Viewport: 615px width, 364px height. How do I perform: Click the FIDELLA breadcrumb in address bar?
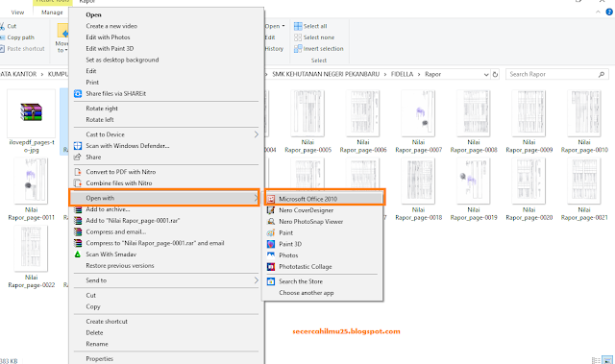click(402, 74)
